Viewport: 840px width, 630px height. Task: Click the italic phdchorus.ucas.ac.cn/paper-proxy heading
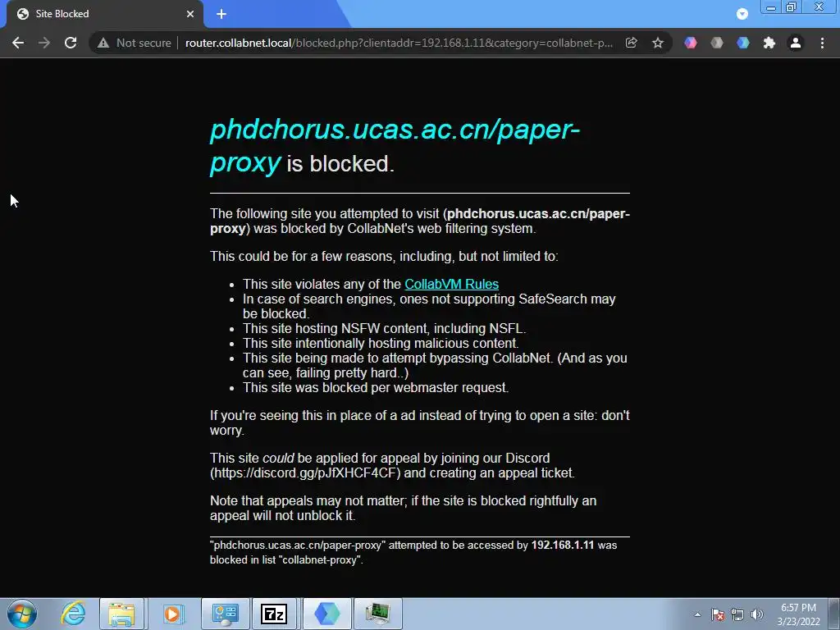point(395,145)
